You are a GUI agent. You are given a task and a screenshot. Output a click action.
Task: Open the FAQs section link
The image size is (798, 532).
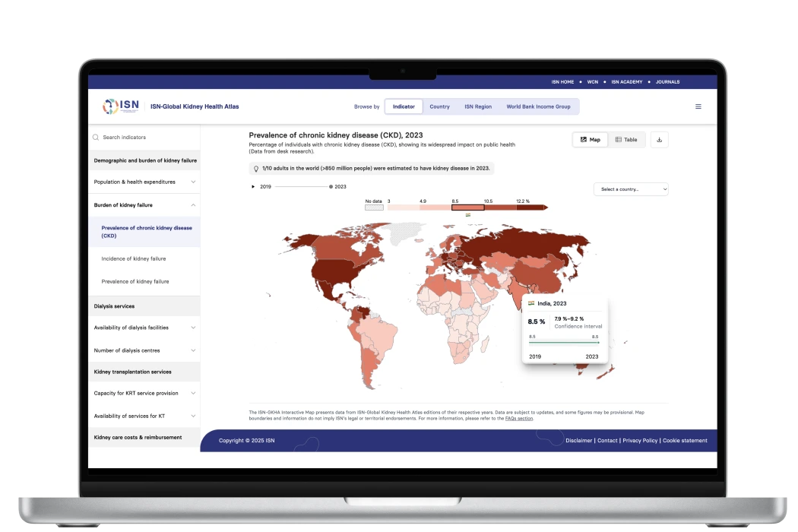coord(519,419)
